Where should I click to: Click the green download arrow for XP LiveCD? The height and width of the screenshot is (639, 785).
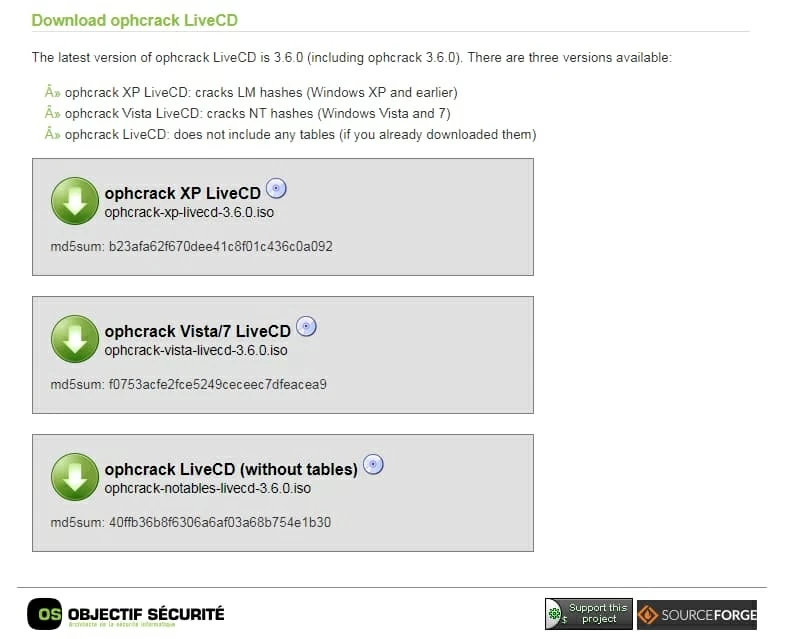point(75,201)
